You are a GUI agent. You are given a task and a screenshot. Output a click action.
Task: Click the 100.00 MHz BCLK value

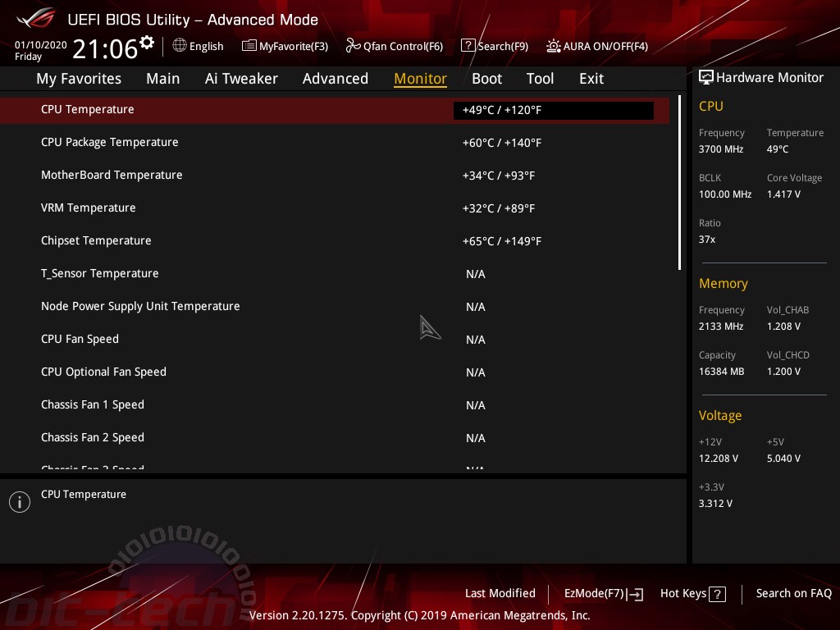coord(725,194)
